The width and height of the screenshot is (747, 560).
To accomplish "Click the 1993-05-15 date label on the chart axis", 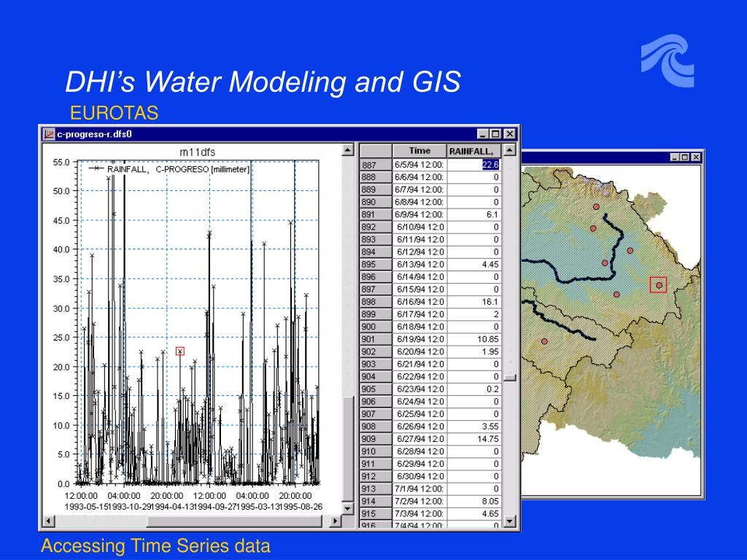I will coord(86,507).
